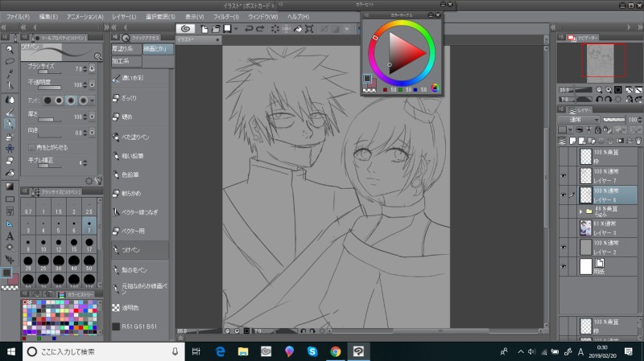This screenshot has height=361, width=644.
Task: Open the 編集(E) menu
Action: (x=48, y=17)
